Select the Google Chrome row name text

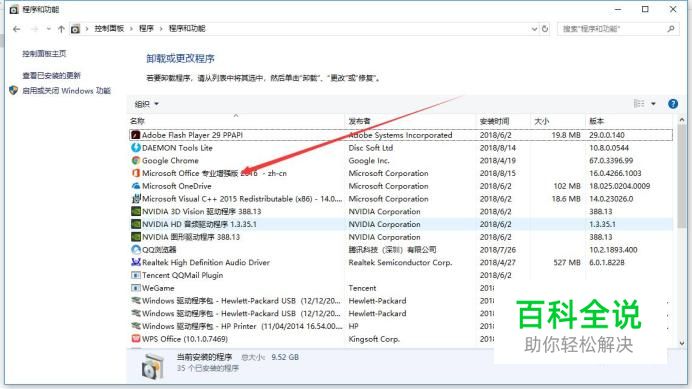coord(170,161)
